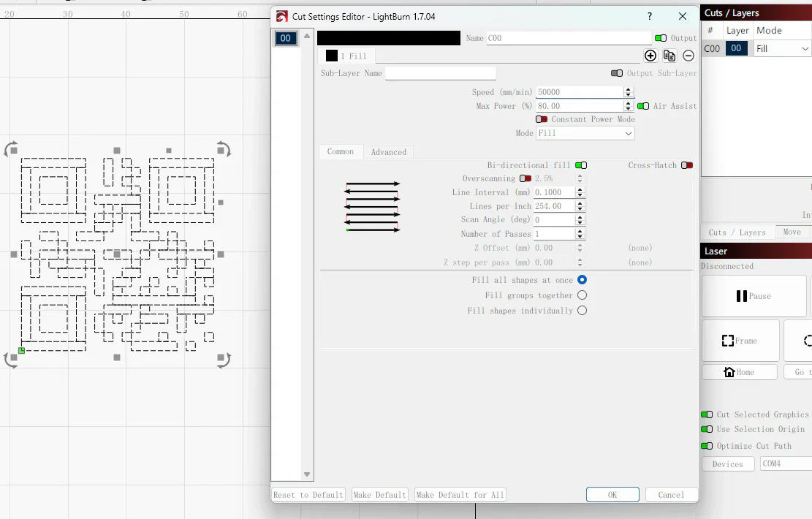Switch to the Advanced tab

[x=388, y=152]
